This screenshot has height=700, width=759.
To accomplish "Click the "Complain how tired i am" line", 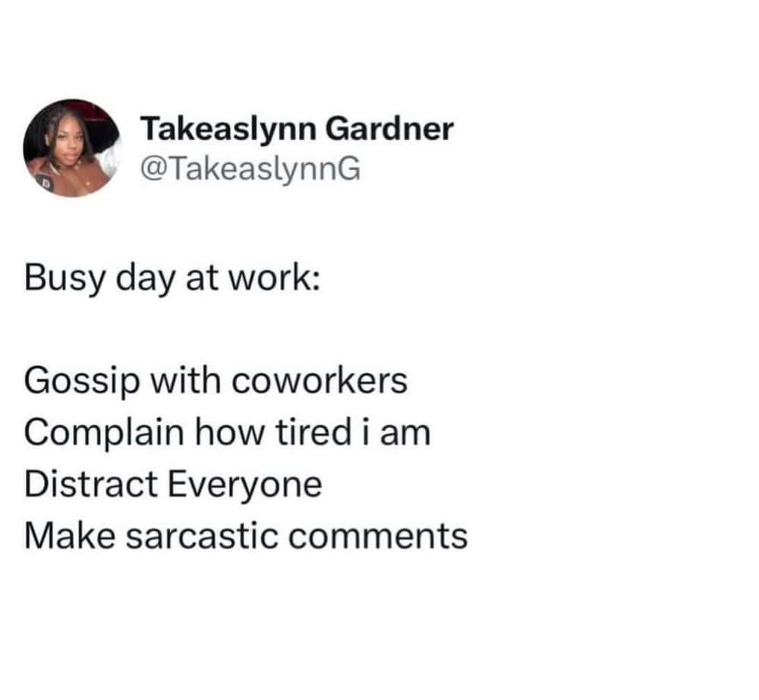I will [227, 433].
